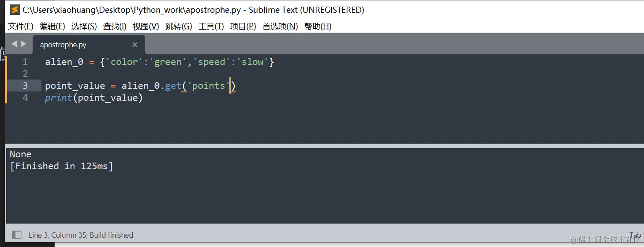Screen dimensions: 644x247
Task: Open the 帮助(H) menu
Action: pyautogui.click(x=318, y=27)
